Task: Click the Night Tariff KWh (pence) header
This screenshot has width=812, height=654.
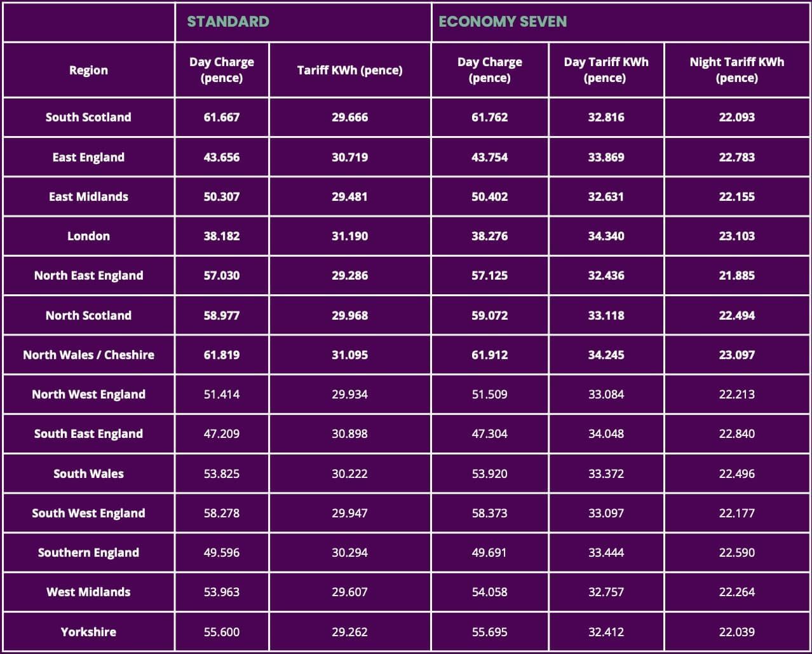Action: click(736, 70)
